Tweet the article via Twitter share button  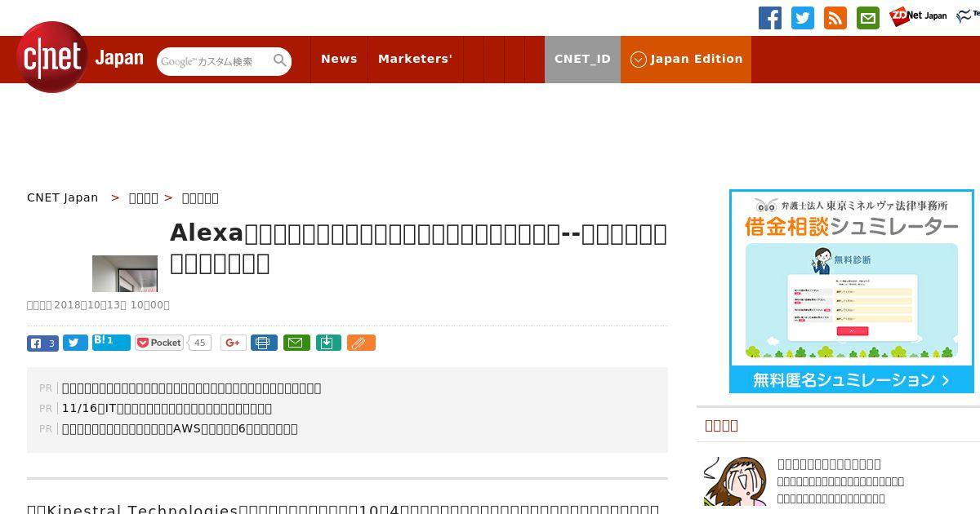coord(75,343)
